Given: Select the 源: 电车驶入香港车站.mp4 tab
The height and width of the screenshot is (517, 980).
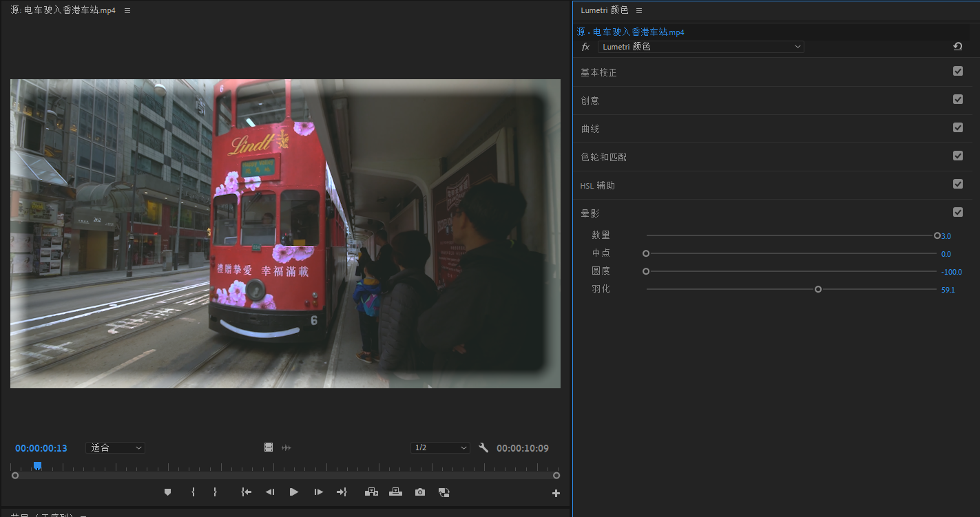Looking at the screenshot, I should coord(63,10).
